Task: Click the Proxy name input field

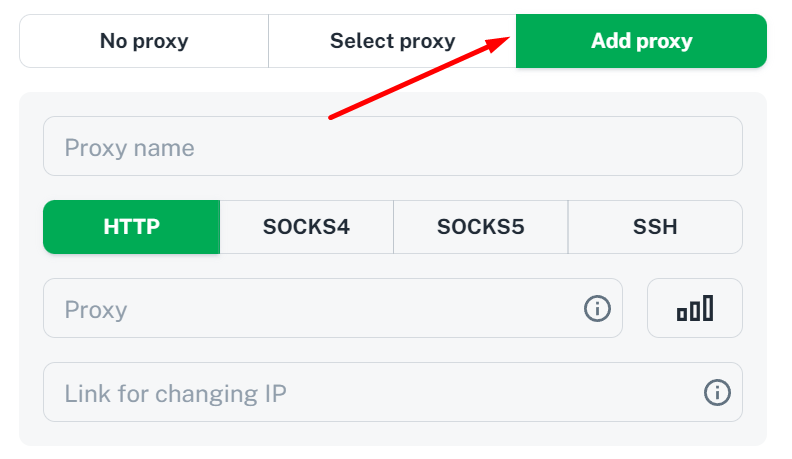Action: coord(393,146)
